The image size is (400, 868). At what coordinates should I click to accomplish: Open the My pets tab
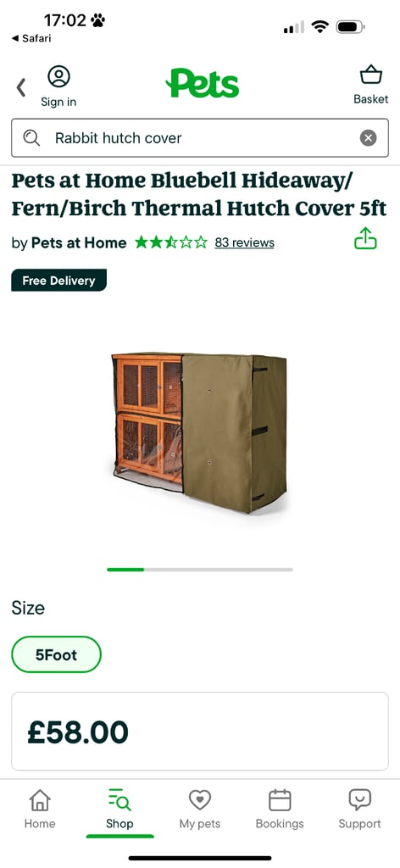(200, 810)
